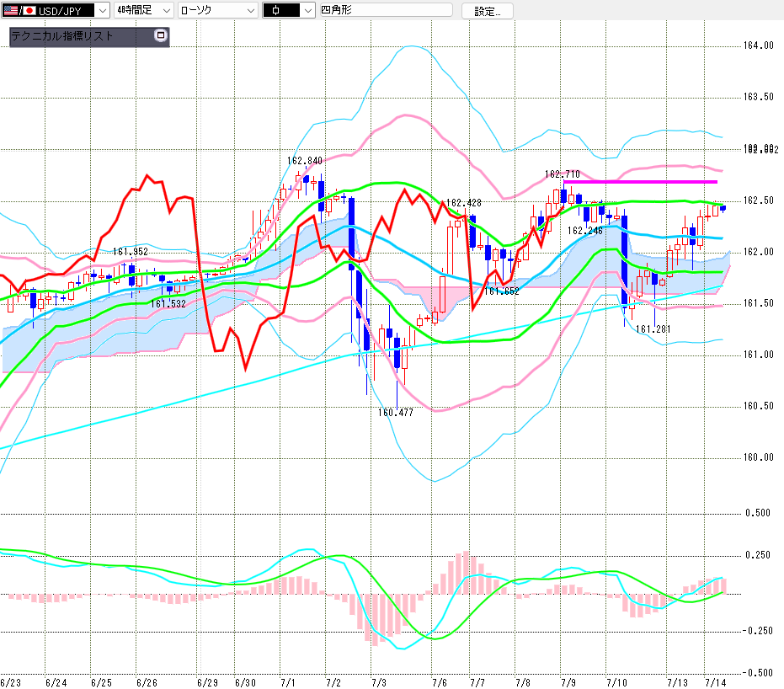Click the 7/1 date label
The height and width of the screenshot is (689, 784).
click(287, 682)
